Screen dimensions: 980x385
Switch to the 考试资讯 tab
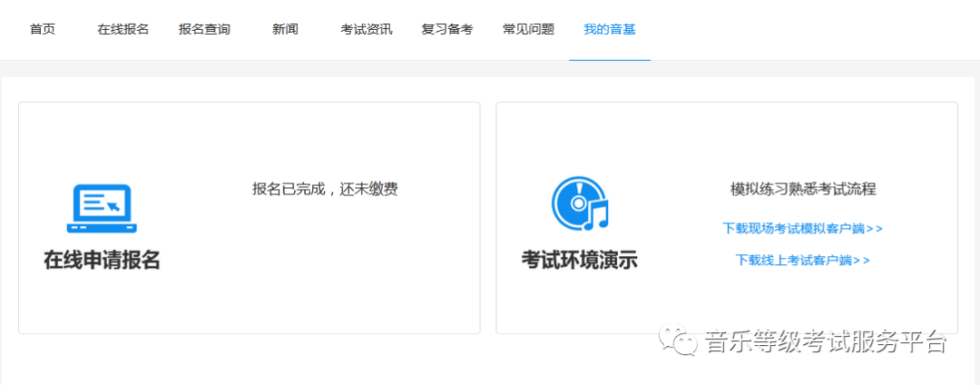tap(367, 29)
